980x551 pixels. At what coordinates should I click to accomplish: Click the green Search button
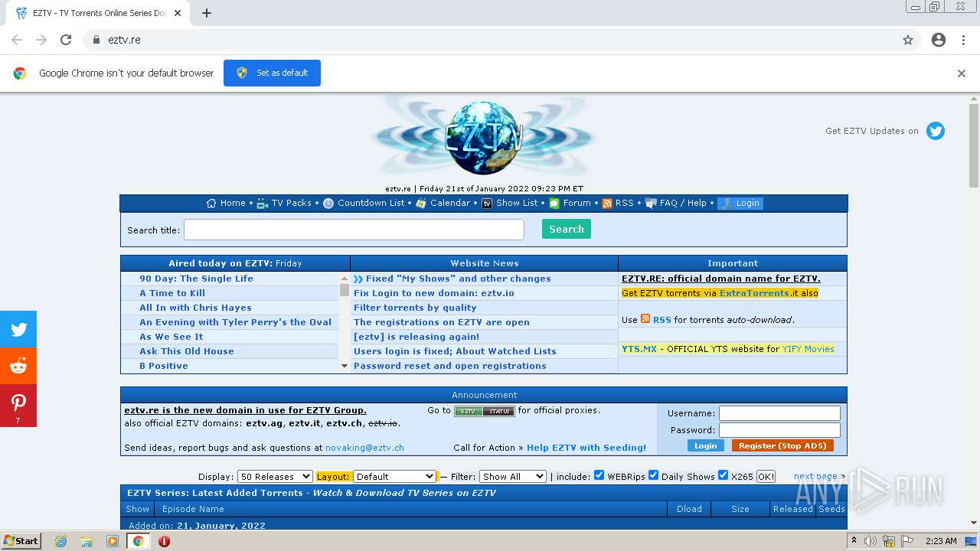click(x=567, y=229)
